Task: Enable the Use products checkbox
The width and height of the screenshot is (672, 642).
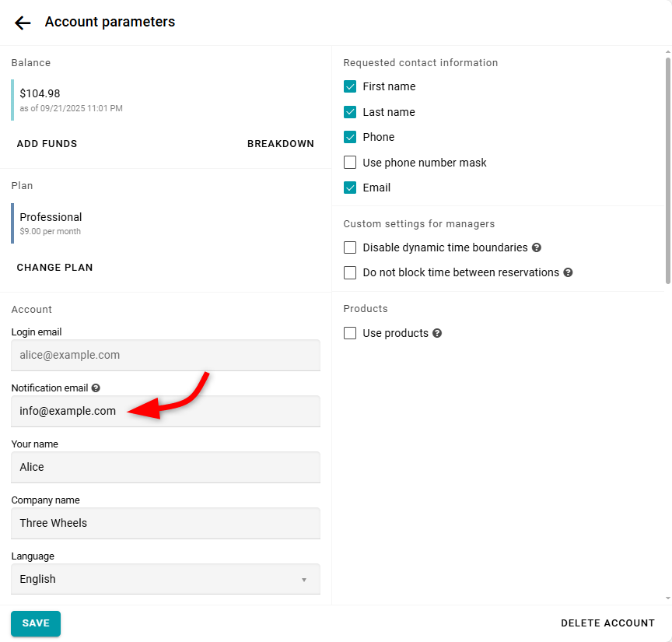Action: [350, 333]
